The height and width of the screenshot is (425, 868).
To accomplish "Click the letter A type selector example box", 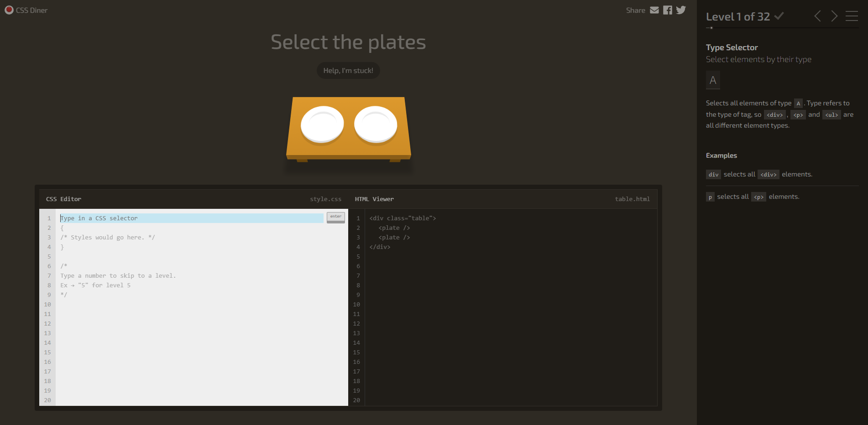I will pyautogui.click(x=713, y=80).
